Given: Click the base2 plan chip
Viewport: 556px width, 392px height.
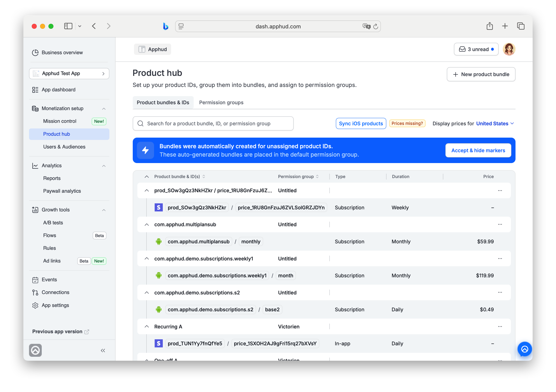Looking at the screenshot, I should click(x=272, y=310).
